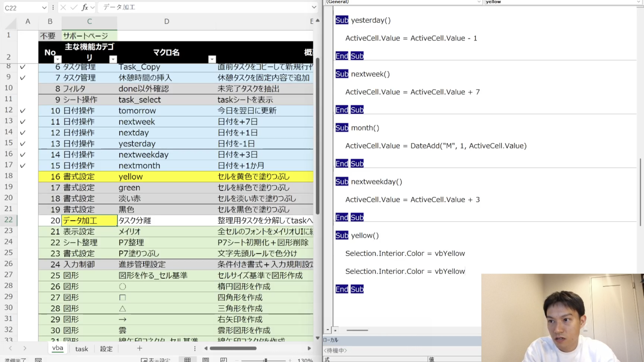Open the No column filter dropdown

pos(58,59)
